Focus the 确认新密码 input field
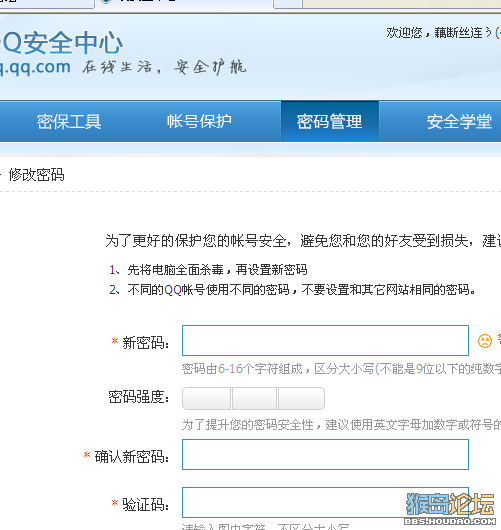Image resolution: width=501 pixels, height=530 pixels. 325,455
